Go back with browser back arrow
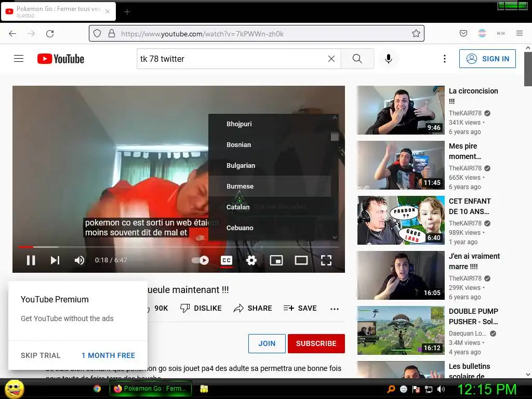 [12, 34]
